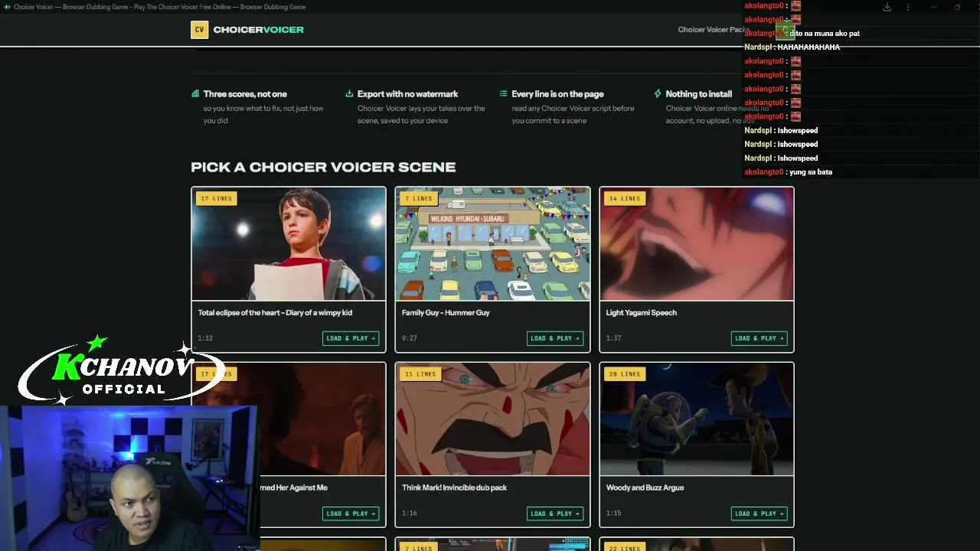Load & Play the Total eclipse of the heart scene
Image resolution: width=980 pixels, height=551 pixels.
(x=351, y=338)
